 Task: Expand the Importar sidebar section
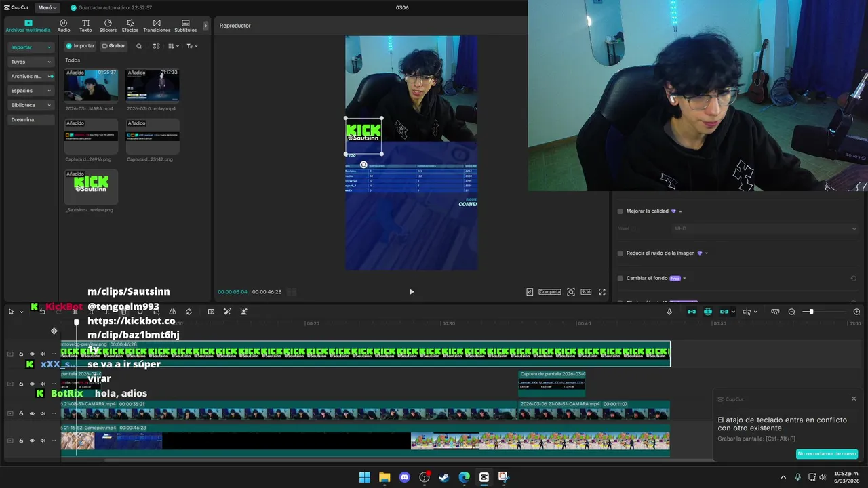click(x=31, y=47)
